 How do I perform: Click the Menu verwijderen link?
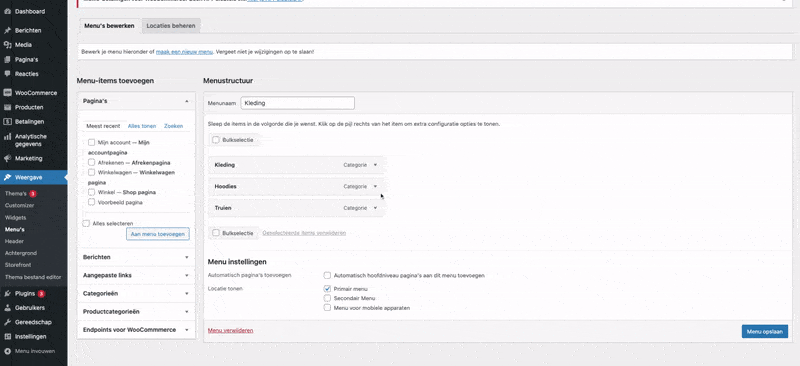[231, 330]
